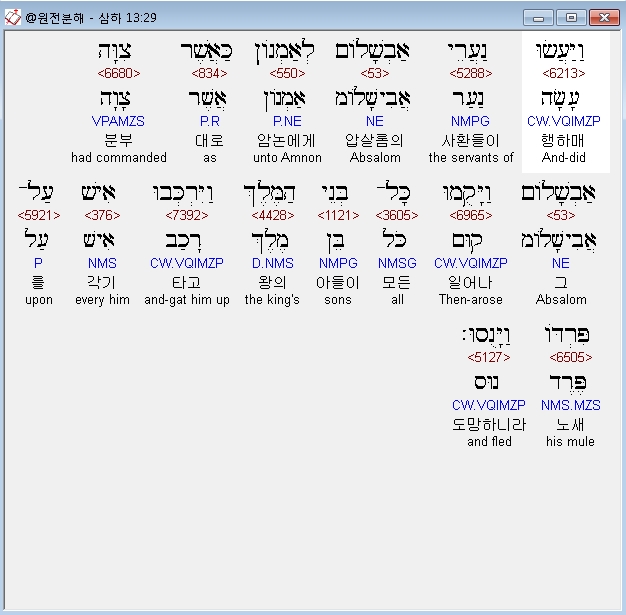Click the app icon in title bar
The height and width of the screenshot is (615, 626).
12,17
